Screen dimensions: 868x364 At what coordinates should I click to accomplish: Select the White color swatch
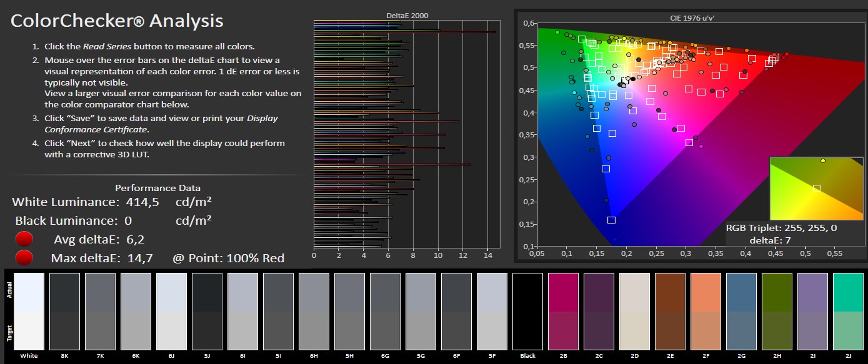click(x=28, y=311)
